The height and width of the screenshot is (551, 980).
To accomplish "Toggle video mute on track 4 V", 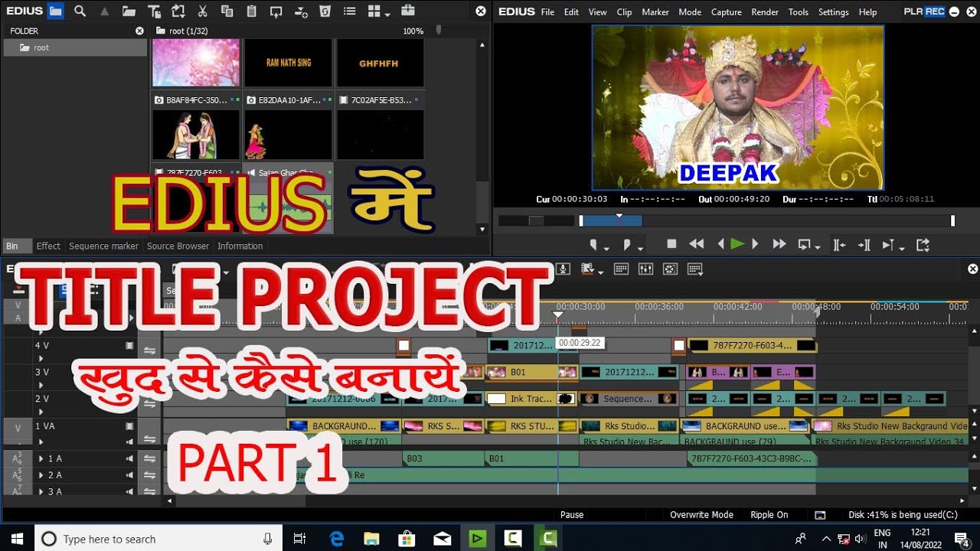I will point(129,345).
